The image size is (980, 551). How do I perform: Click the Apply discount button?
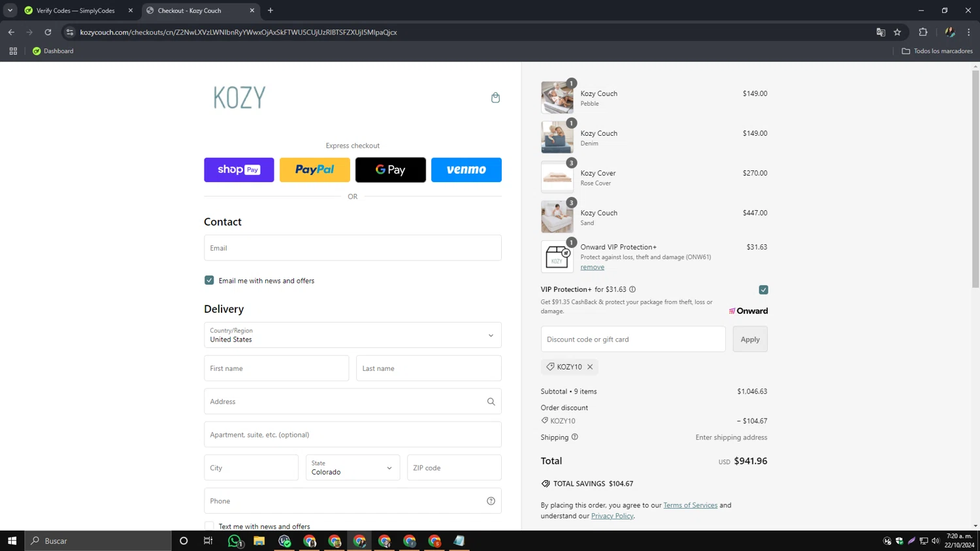click(750, 339)
